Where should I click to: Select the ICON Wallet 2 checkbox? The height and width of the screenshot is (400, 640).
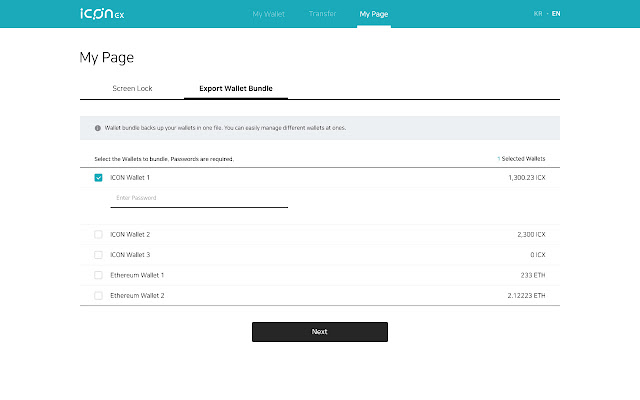click(x=98, y=234)
